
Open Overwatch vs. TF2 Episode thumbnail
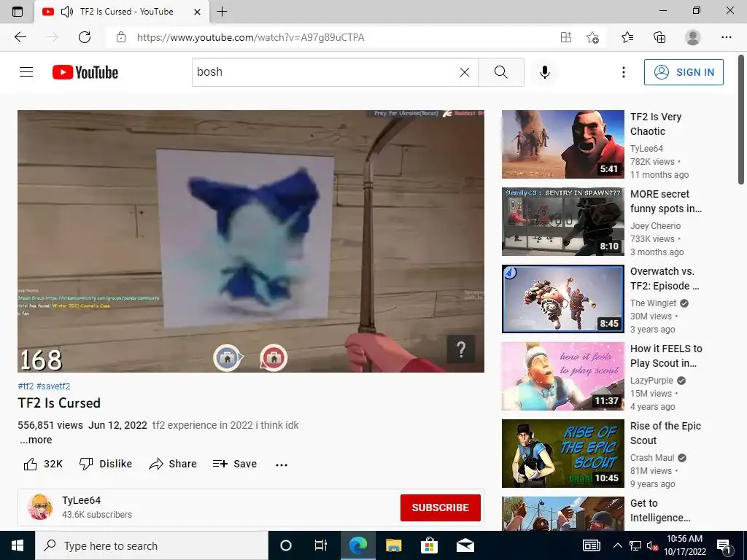[x=562, y=298]
